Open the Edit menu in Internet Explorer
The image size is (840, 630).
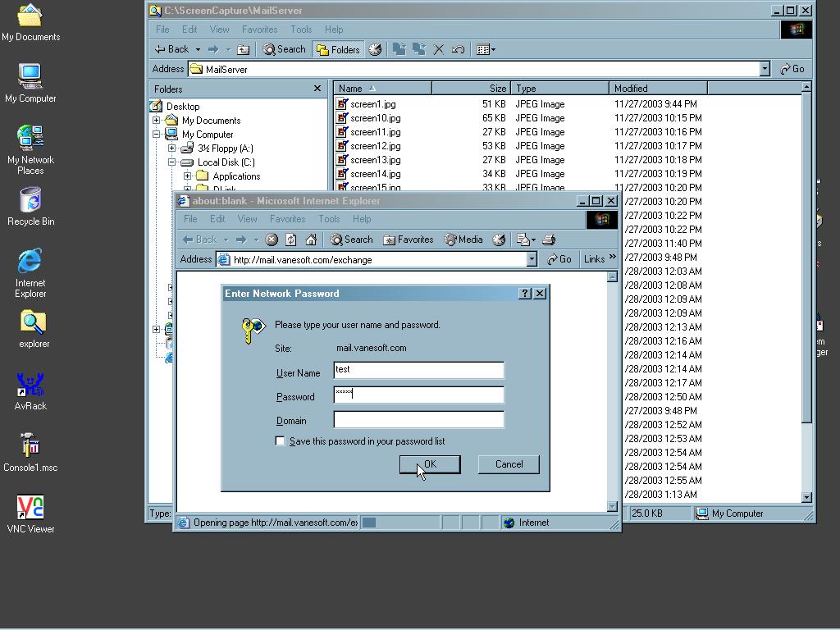[217, 219]
